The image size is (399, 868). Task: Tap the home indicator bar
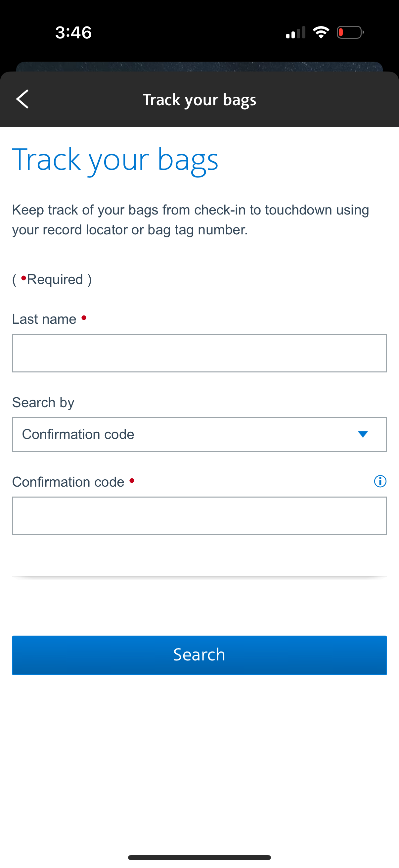pyautogui.click(x=199, y=857)
